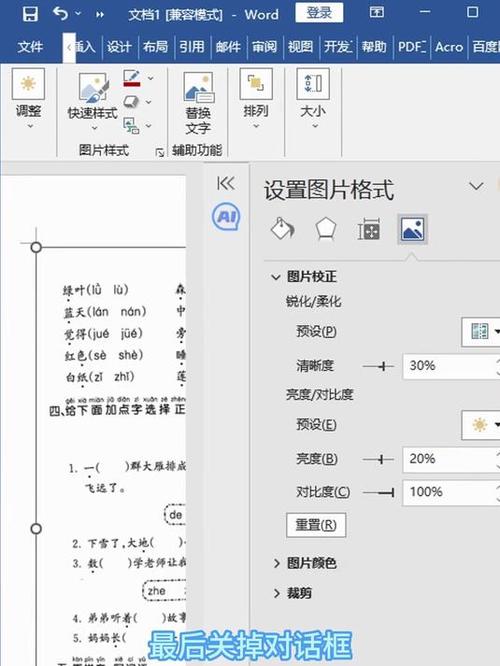This screenshot has width=500, height=666.
Task: Show more quick access toolbar commands
Action: pyautogui.click(x=100, y=15)
